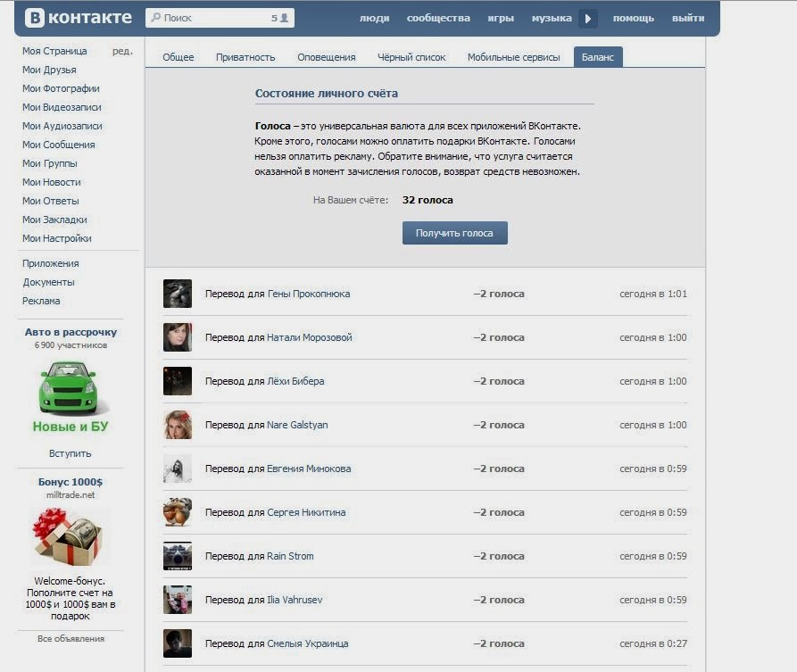The height and width of the screenshot is (672, 797).
Task: Open Мои Настройки in sidebar
Action: tap(57, 238)
